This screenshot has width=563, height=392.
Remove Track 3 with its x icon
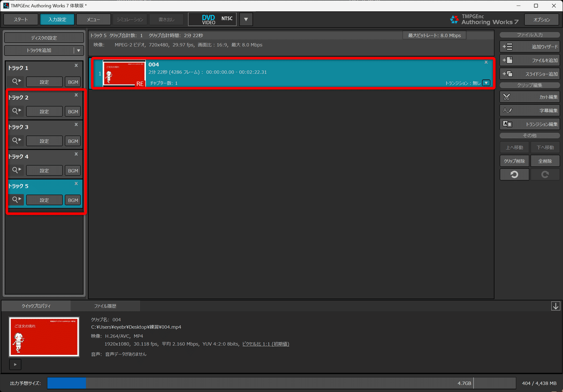tap(76, 124)
